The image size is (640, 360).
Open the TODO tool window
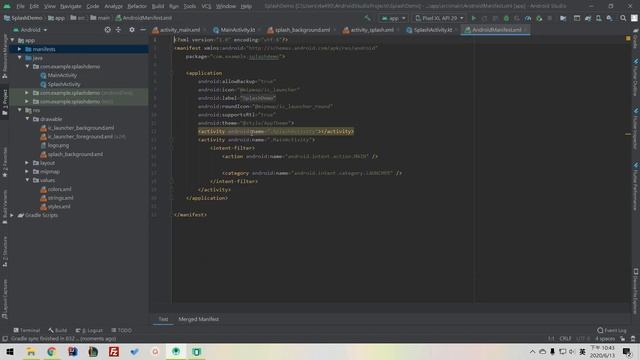point(122,330)
